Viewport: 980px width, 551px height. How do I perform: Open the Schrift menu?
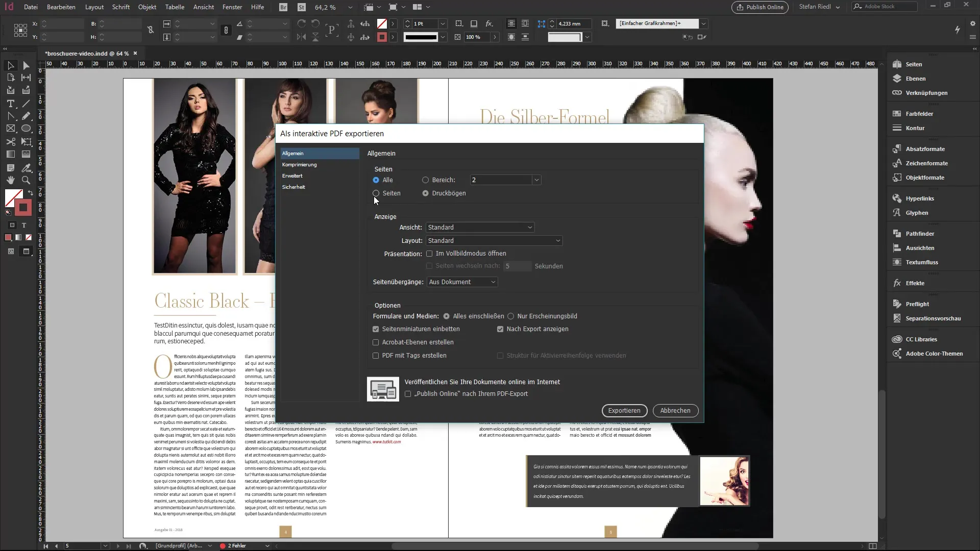(121, 7)
